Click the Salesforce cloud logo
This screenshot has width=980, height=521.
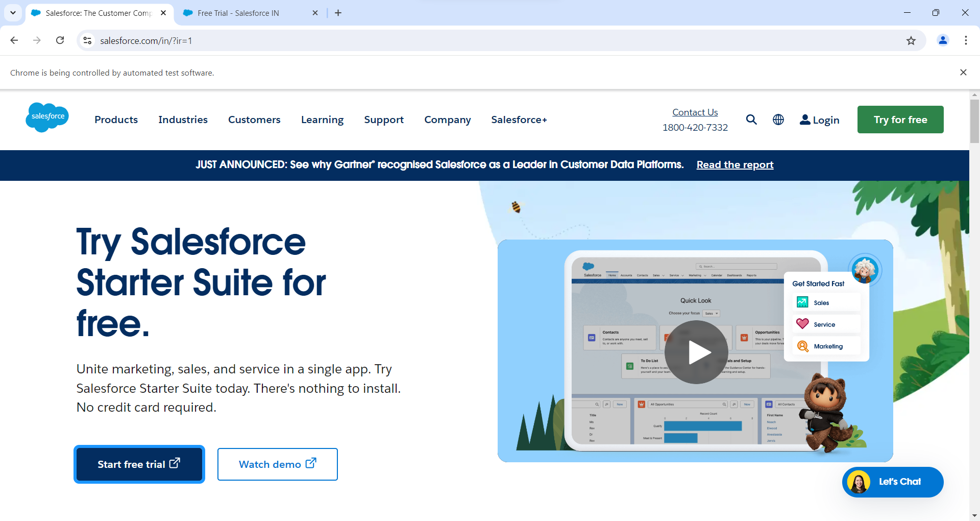tap(47, 117)
